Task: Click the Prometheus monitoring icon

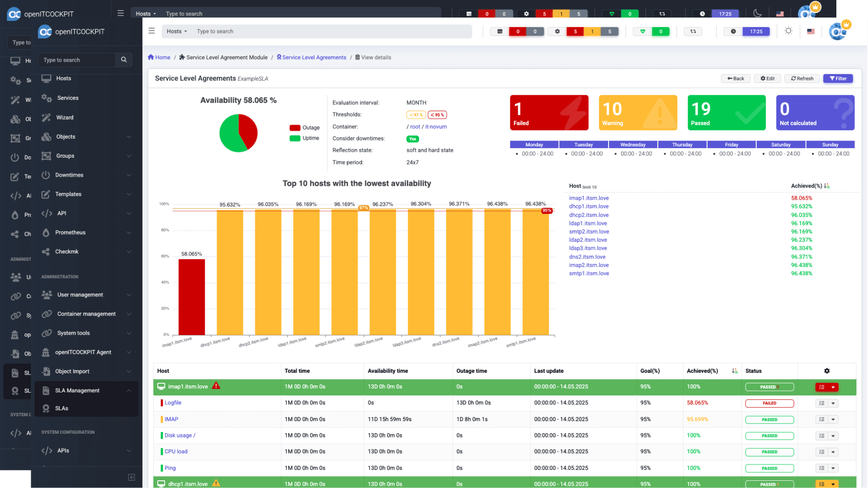Action: click(x=46, y=232)
